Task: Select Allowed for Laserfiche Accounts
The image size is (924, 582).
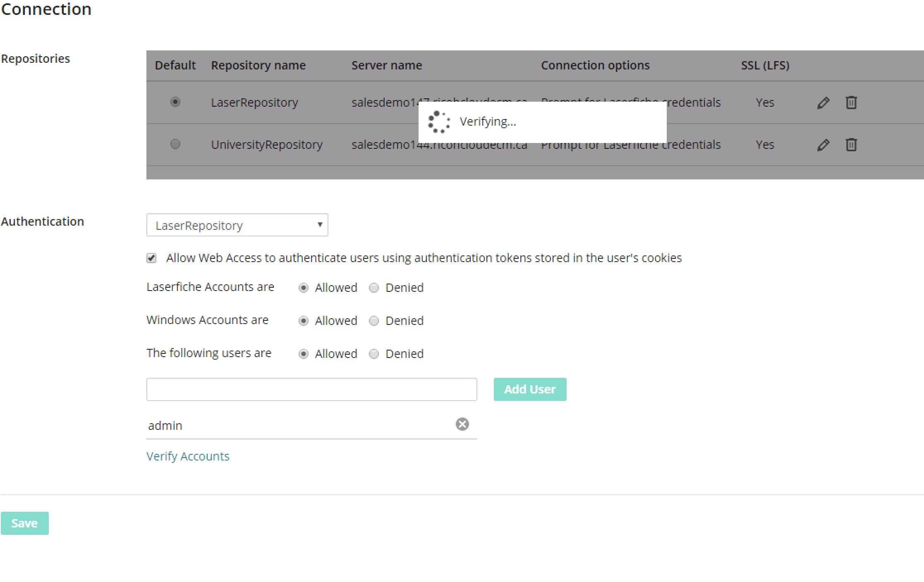Action: pyautogui.click(x=304, y=288)
